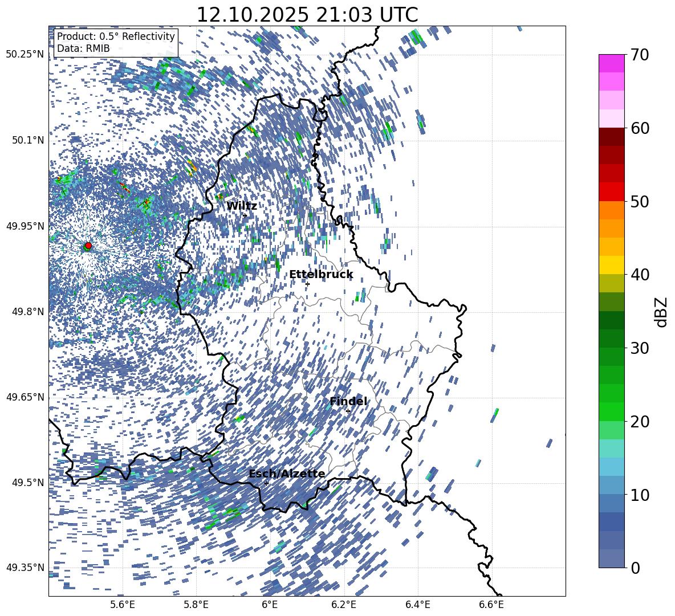
Task: Click the orange colorbar swatch below 50
Action: (x=611, y=210)
